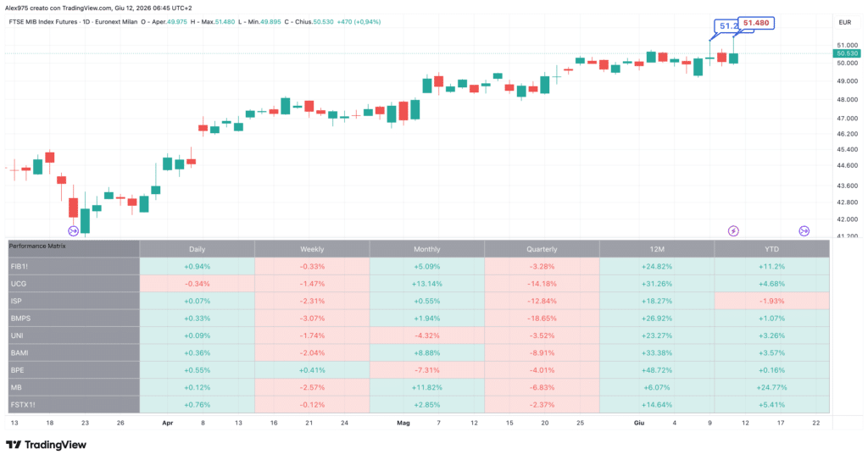Viewport: 868px width, 460px height.
Task: Click the purple rollover marker near March 23
Action: (x=73, y=230)
